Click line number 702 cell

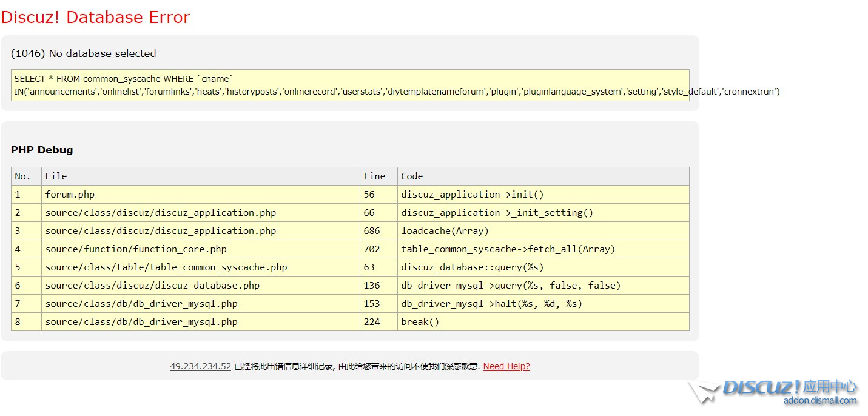coord(372,249)
